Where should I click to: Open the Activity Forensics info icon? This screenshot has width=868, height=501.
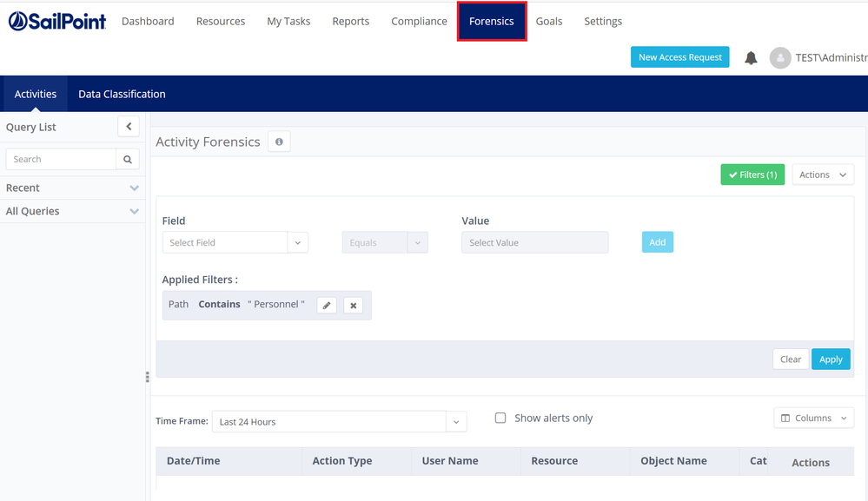(x=279, y=142)
